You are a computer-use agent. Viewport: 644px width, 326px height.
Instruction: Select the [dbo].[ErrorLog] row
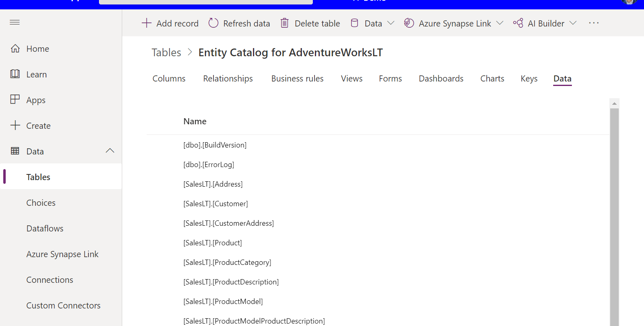[x=378, y=164]
